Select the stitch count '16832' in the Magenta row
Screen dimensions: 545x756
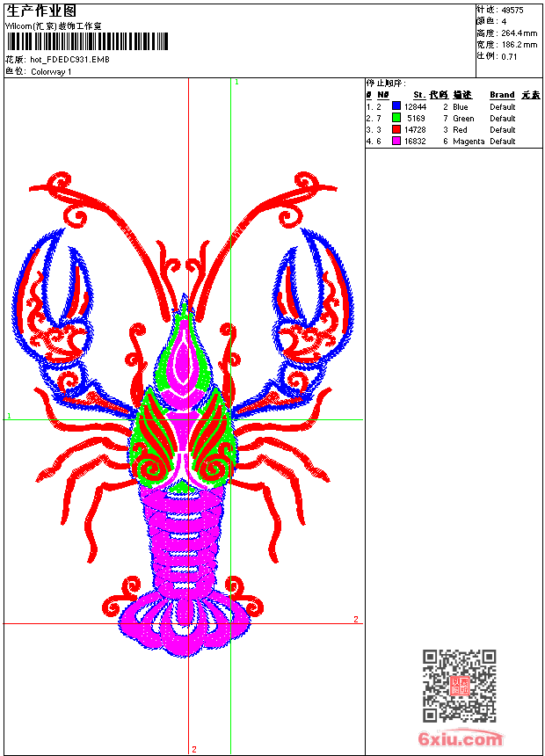click(x=415, y=142)
